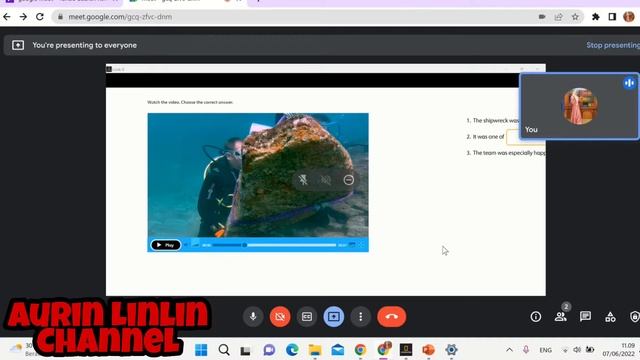Toggle the Chrome side panel icon
This screenshot has width=640, height=360.
pos(612,17)
